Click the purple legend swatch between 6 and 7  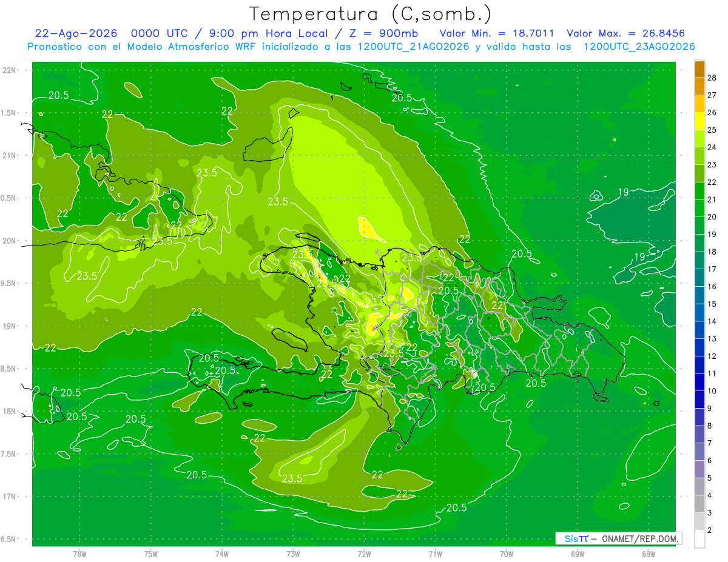pyautogui.click(x=699, y=452)
